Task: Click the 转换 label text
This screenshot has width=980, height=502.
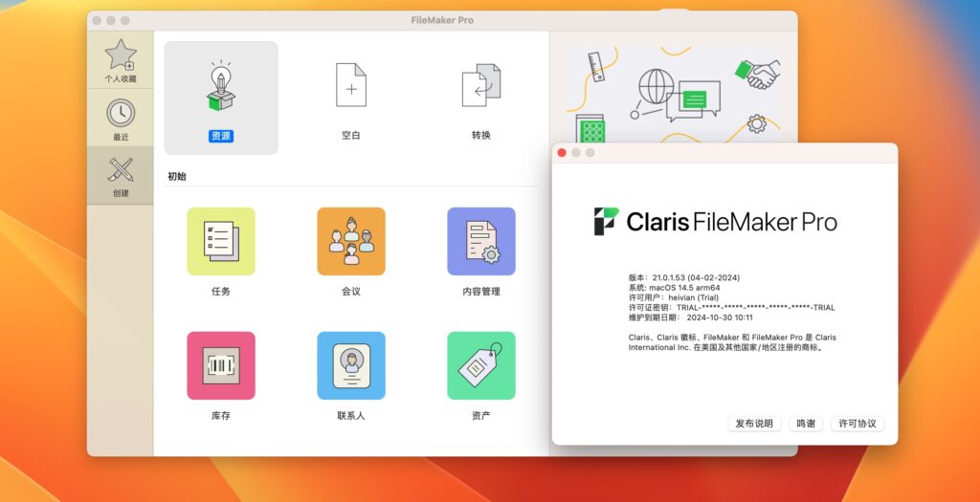Action: click(481, 136)
